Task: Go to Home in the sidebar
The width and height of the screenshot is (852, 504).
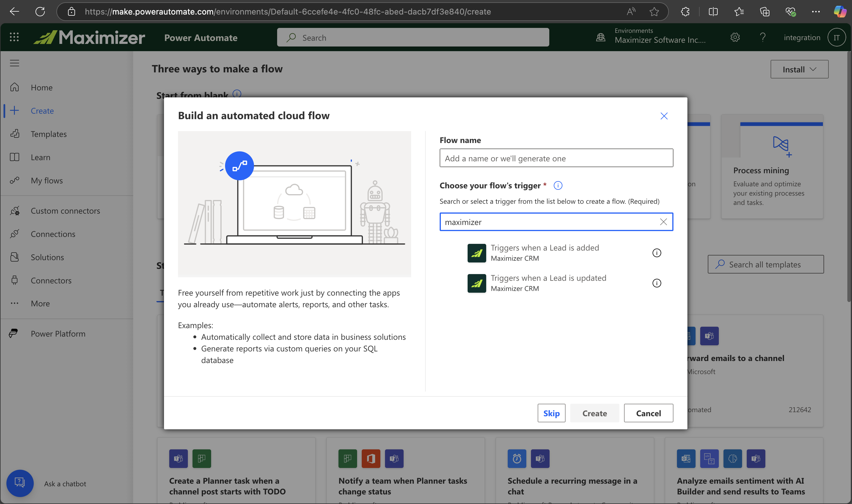Action: (x=42, y=87)
